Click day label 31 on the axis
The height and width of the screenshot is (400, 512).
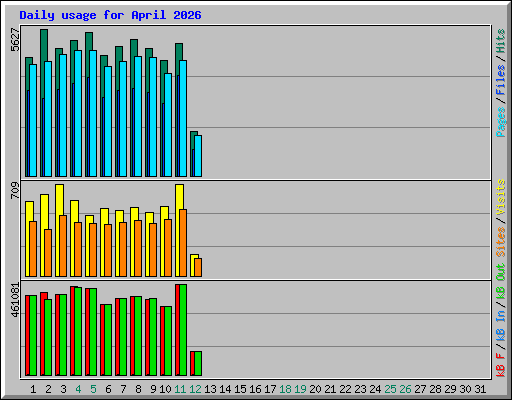coord(480,389)
